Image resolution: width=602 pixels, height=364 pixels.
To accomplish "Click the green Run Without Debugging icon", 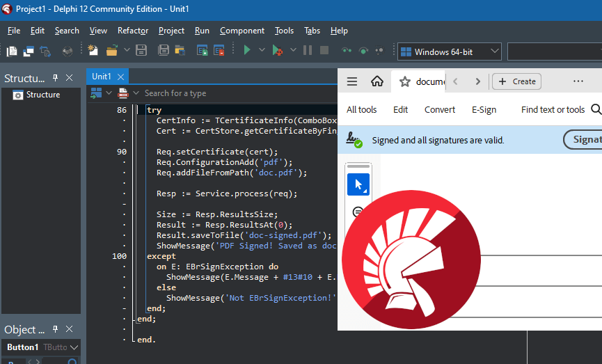I will tap(247, 50).
